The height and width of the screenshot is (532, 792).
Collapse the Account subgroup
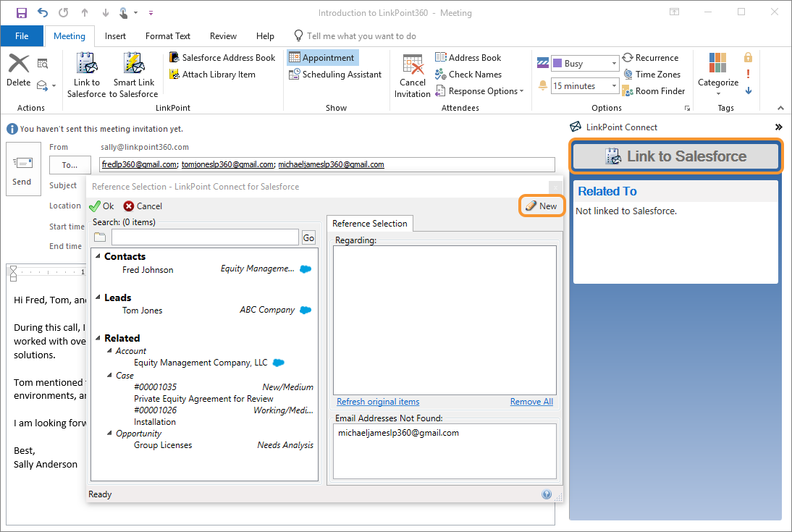click(x=109, y=350)
